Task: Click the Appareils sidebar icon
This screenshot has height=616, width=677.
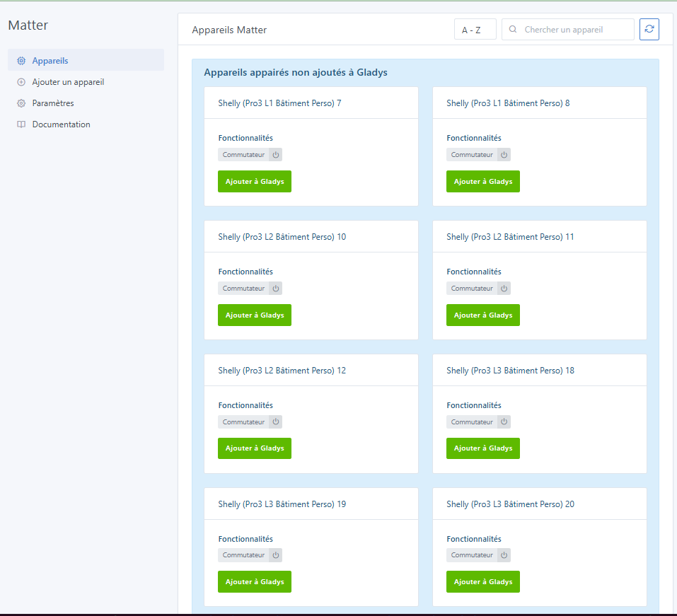Action: pos(21,61)
